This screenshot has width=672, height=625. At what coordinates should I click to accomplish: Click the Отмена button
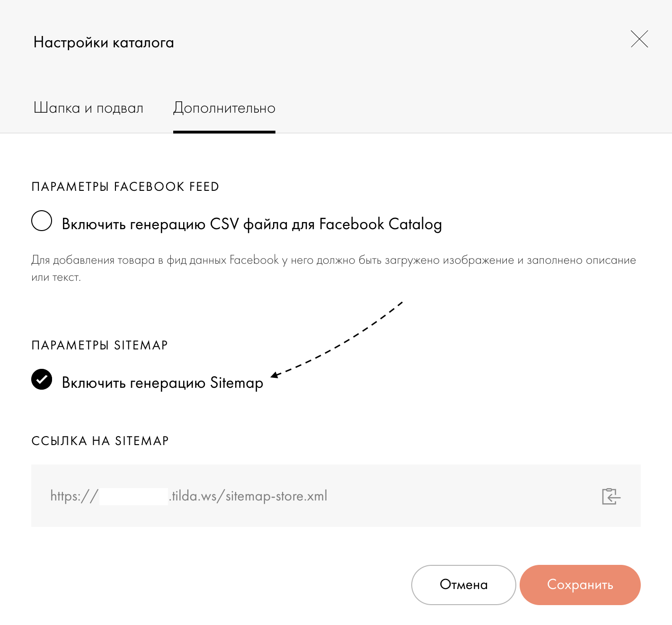[x=464, y=585]
